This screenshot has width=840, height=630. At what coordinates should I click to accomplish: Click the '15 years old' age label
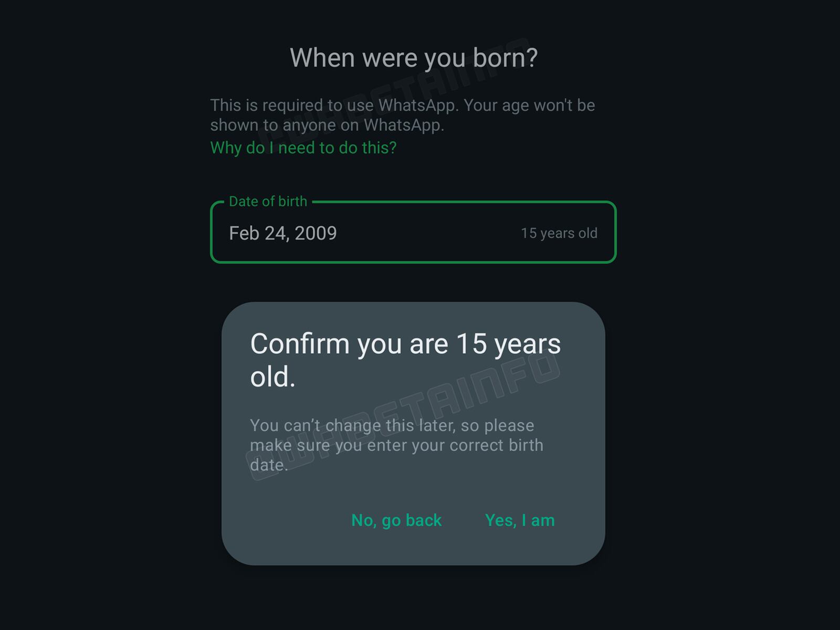coord(558,233)
